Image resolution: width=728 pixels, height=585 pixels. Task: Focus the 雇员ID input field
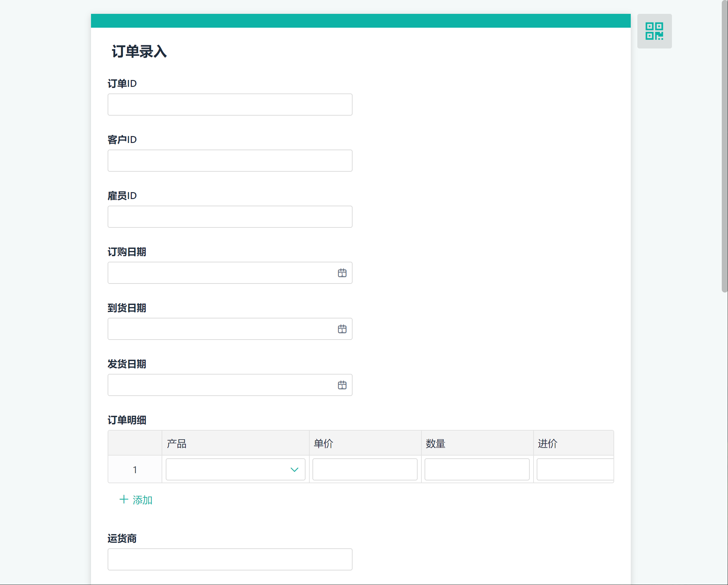230,217
